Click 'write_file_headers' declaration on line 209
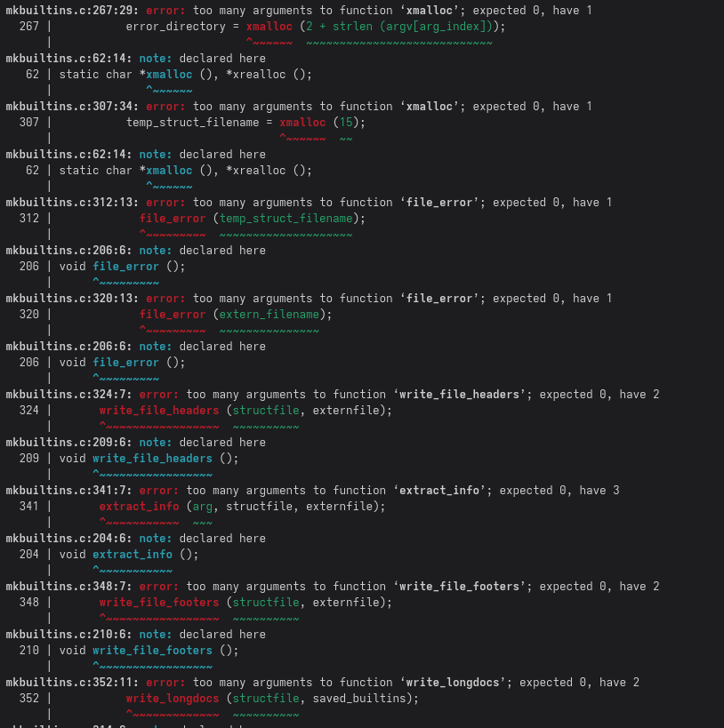Viewport: 724px width, 728px height. coord(152,459)
